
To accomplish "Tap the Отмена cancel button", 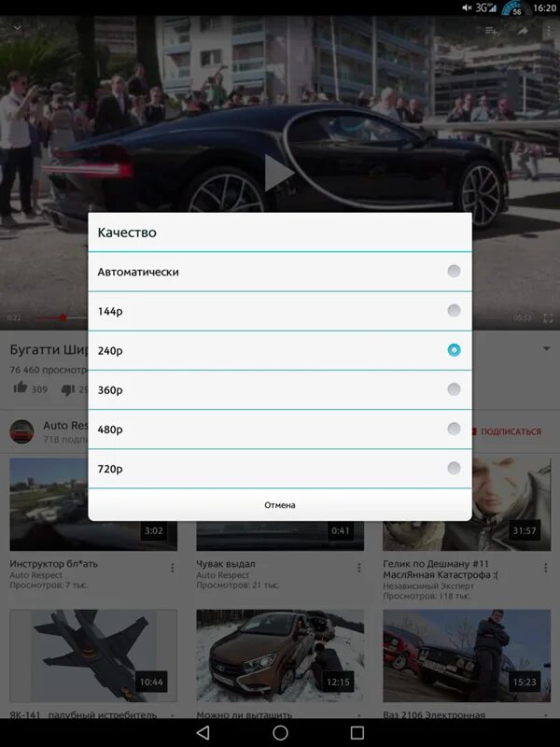I will [x=280, y=505].
